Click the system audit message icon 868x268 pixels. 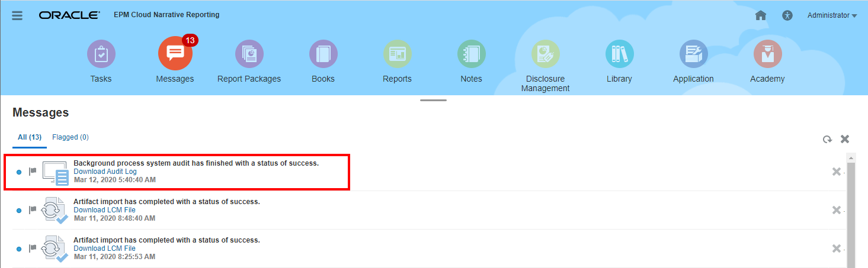tap(56, 173)
